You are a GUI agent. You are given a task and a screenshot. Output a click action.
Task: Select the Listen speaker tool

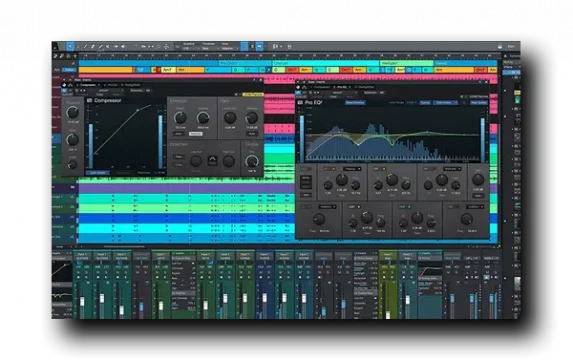tap(124, 46)
